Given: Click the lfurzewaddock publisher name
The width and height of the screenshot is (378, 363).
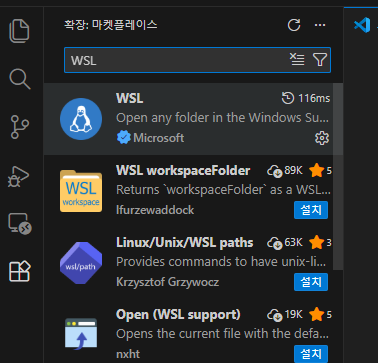Looking at the screenshot, I should click(155, 210).
